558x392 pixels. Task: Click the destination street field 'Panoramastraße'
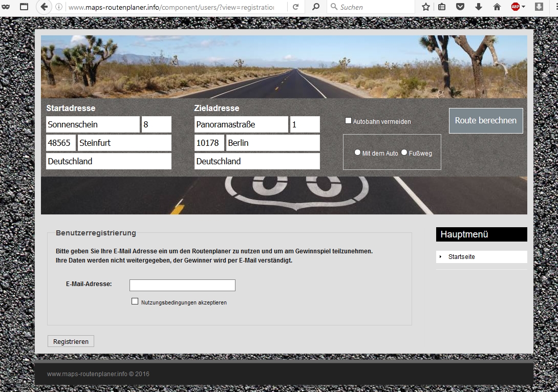click(x=241, y=124)
